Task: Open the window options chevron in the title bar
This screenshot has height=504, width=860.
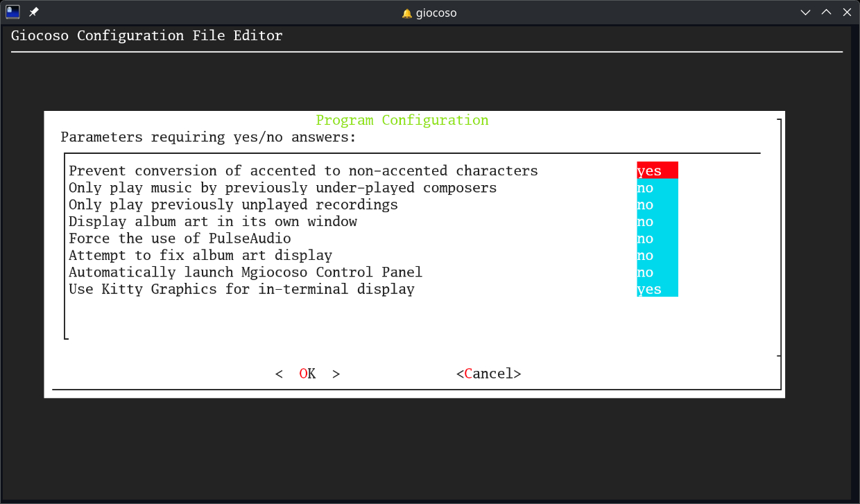Action: tap(805, 12)
